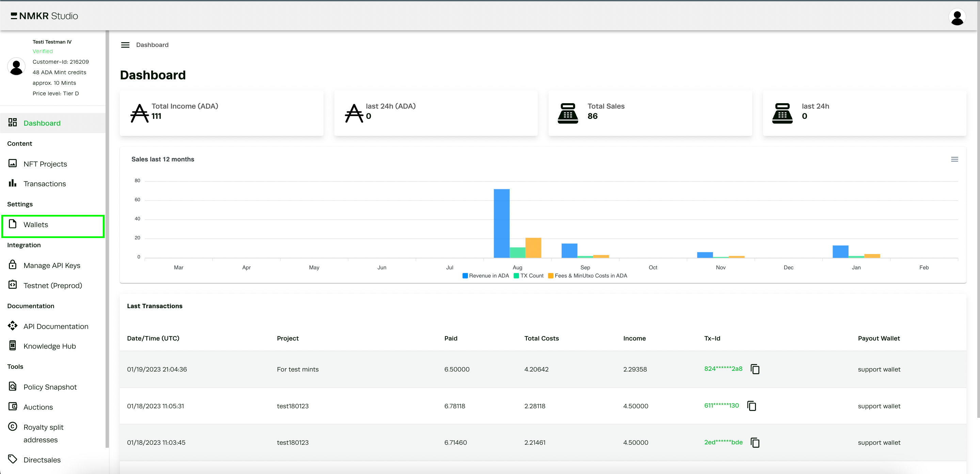This screenshot has width=980, height=474.
Task: Switch to Testnet (Preprod)
Action: click(52, 286)
